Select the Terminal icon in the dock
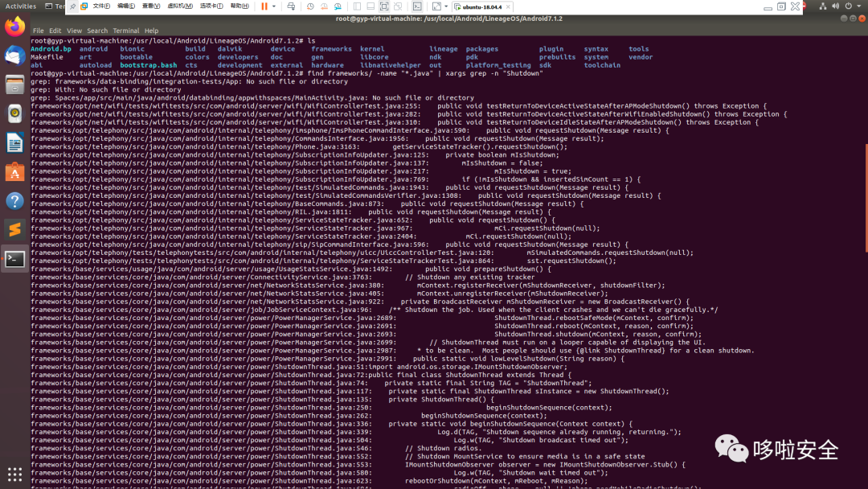Screen dimensions: 868x489 click(x=15, y=259)
